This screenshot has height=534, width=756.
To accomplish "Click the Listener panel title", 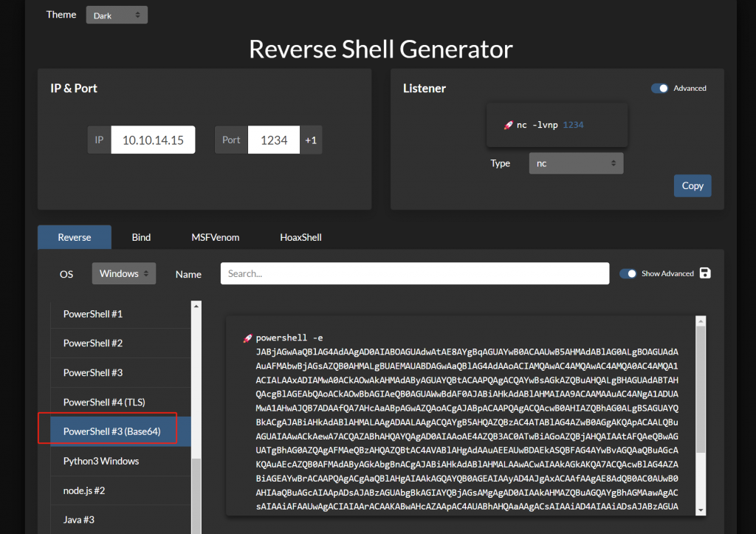I will point(425,89).
